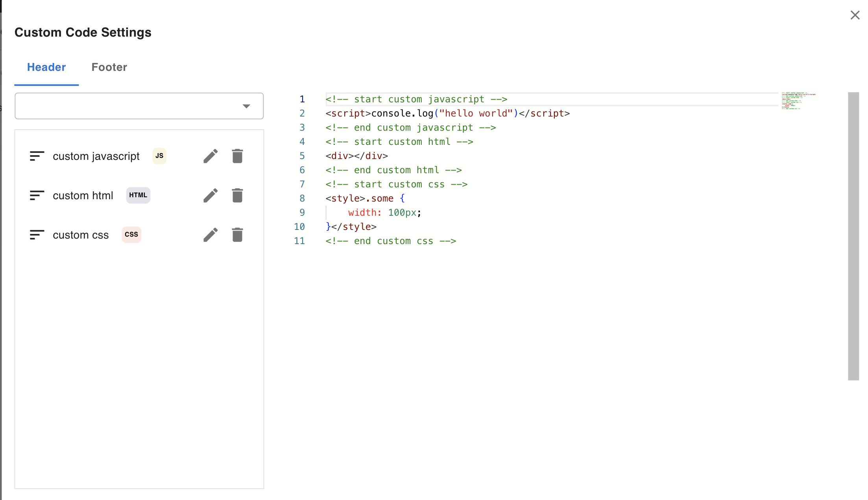868x500 pixels.
Task: Select the Header tab
Action: [x=46, y=67]
